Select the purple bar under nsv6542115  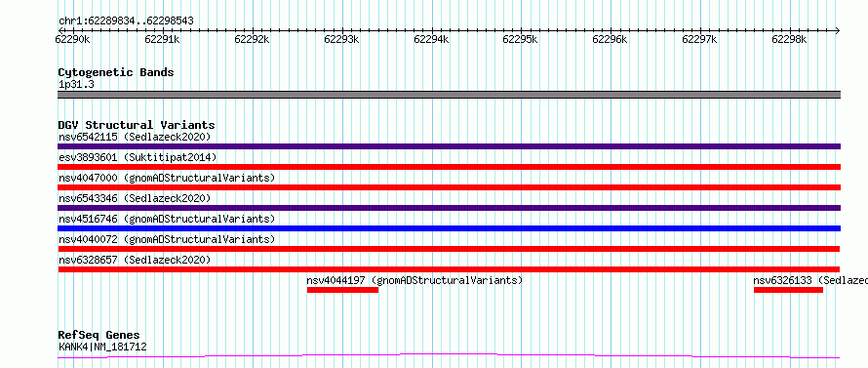coord(449,146)
